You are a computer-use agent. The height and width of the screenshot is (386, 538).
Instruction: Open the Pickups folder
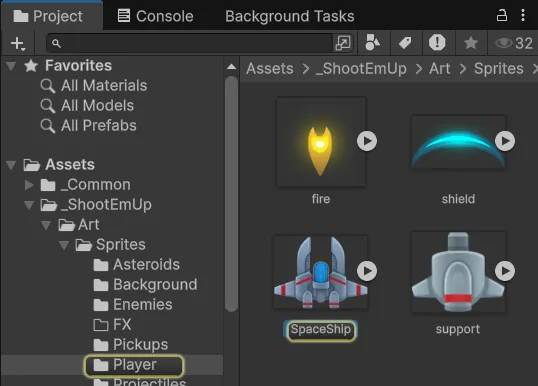click(131, 344)
